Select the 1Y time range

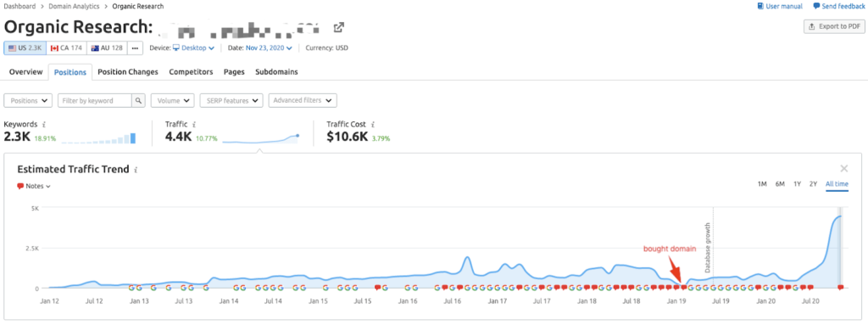coord(797,184)
